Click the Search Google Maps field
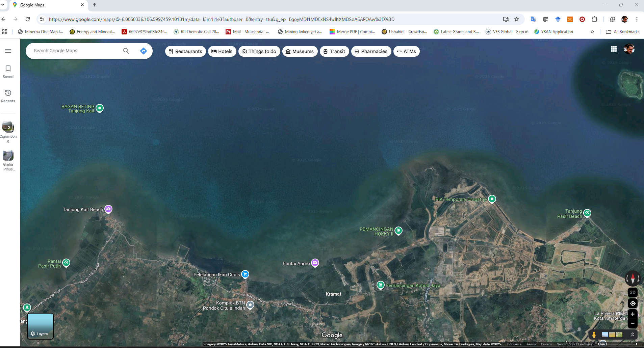Image resolution: width=644 pixels, height=348 pixels. coord(76,51)
